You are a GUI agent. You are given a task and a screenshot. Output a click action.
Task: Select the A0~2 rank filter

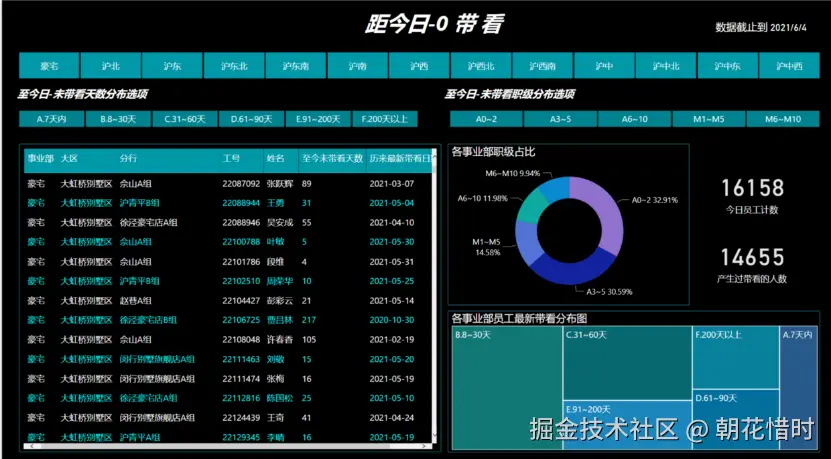[x=486, y=119]
